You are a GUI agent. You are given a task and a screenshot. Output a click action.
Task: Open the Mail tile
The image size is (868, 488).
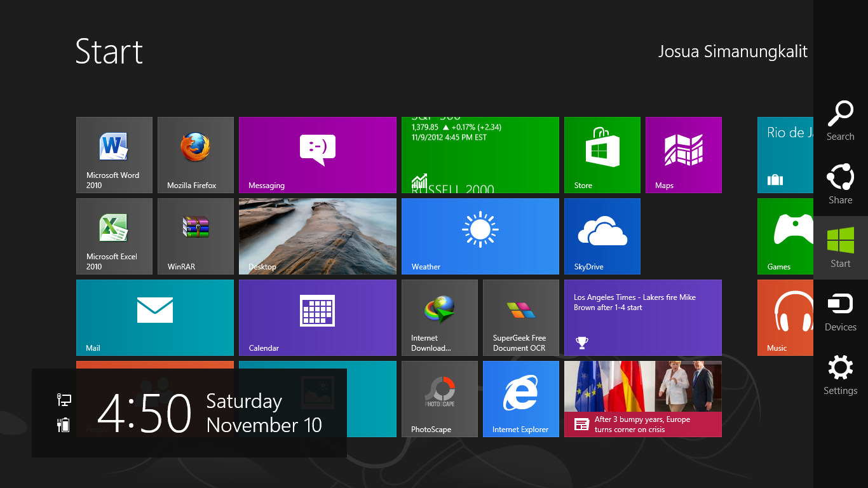(155, 318)
